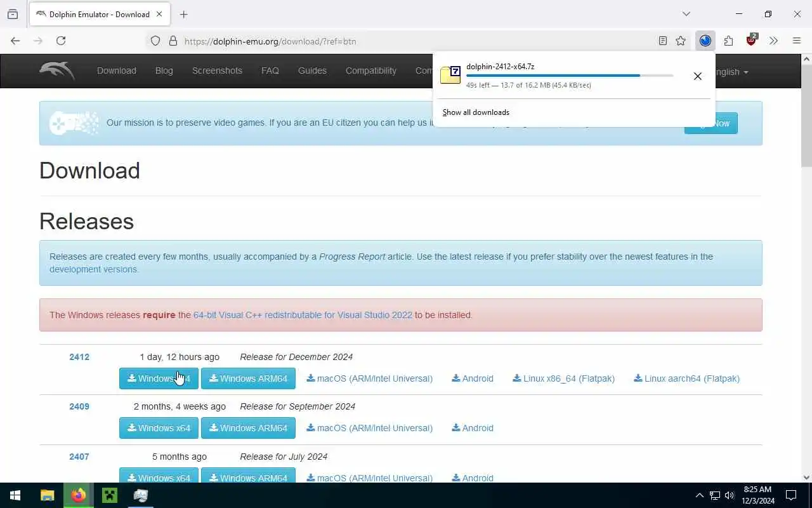Go to Screenshots page
Image resolution: width=812 pixels, height=508 pixels.
point(217,70)
